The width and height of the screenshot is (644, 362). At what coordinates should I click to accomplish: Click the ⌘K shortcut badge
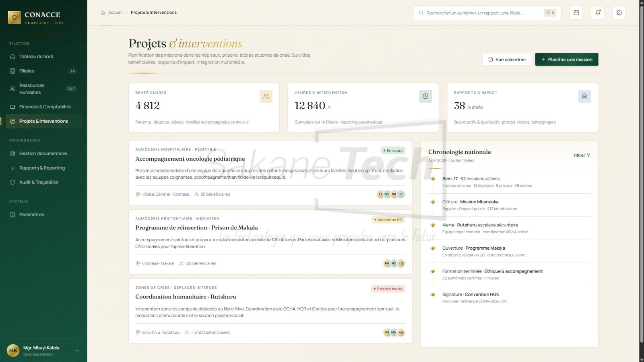550,13
